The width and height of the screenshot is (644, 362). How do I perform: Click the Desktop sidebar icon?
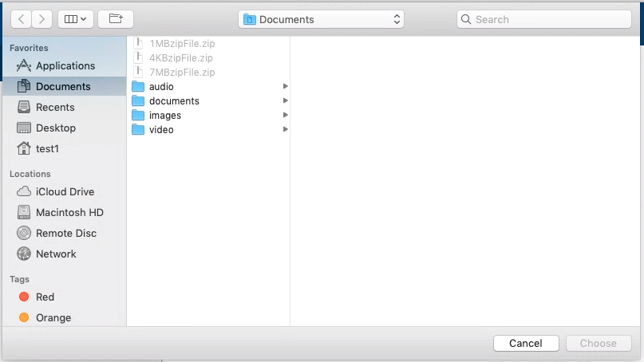click(x=24, y=128)
